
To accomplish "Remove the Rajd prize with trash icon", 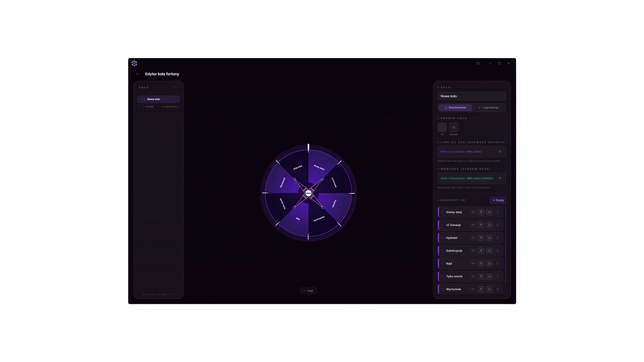I will click(x=497, y=263).
